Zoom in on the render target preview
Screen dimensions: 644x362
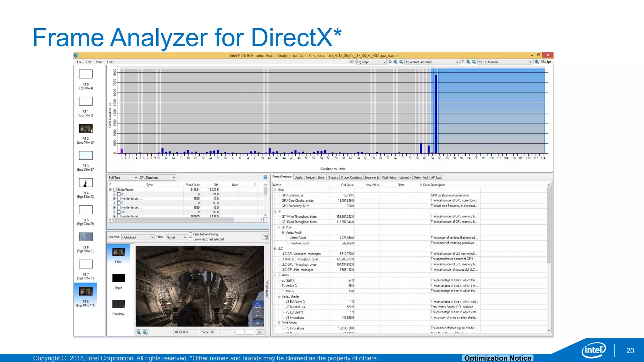pos(139,332)
